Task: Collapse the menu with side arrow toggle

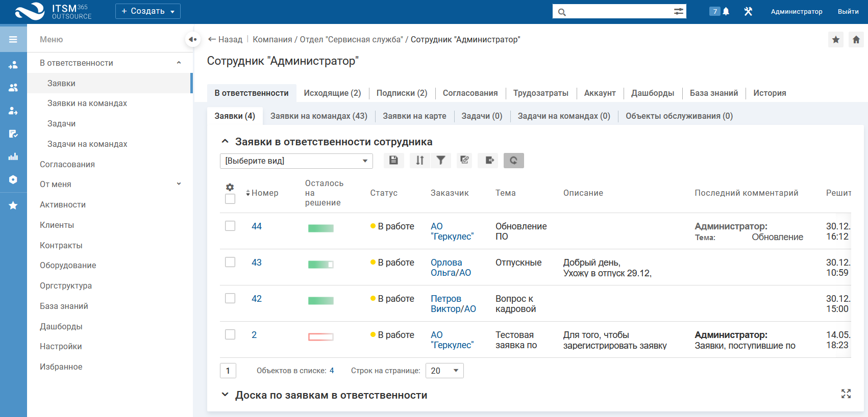Action: (x=192, y=39)
